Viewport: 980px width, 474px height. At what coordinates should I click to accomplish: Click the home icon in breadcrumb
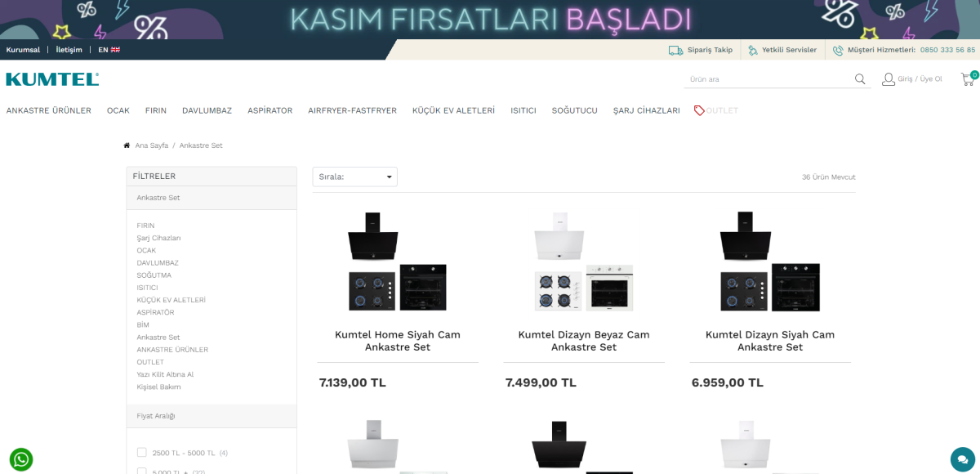(127, 145)
